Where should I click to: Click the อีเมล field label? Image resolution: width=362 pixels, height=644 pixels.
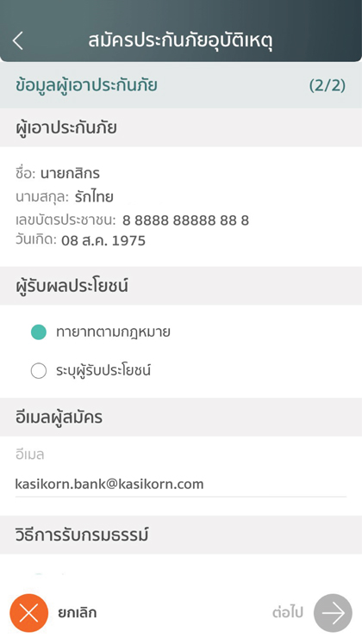pos(30,455)
